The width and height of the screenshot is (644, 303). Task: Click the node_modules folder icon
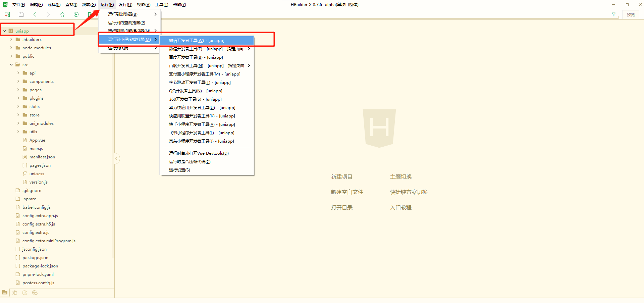[18, 48]
